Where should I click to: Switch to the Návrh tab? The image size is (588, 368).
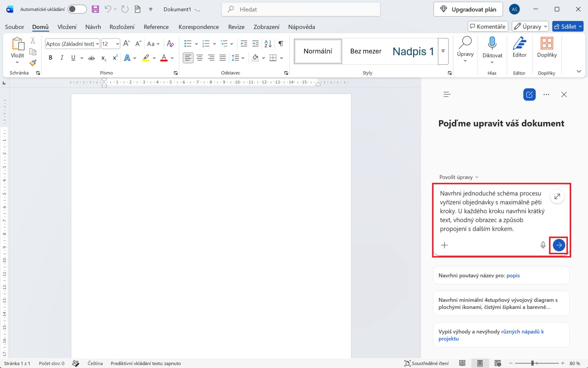pos(93,27)
